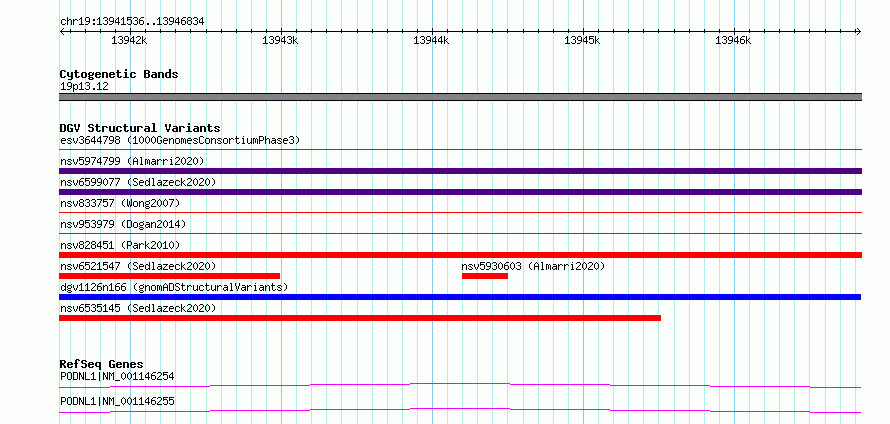
Task: Click the red bar under nsv6535145
Action: [360, 318]
